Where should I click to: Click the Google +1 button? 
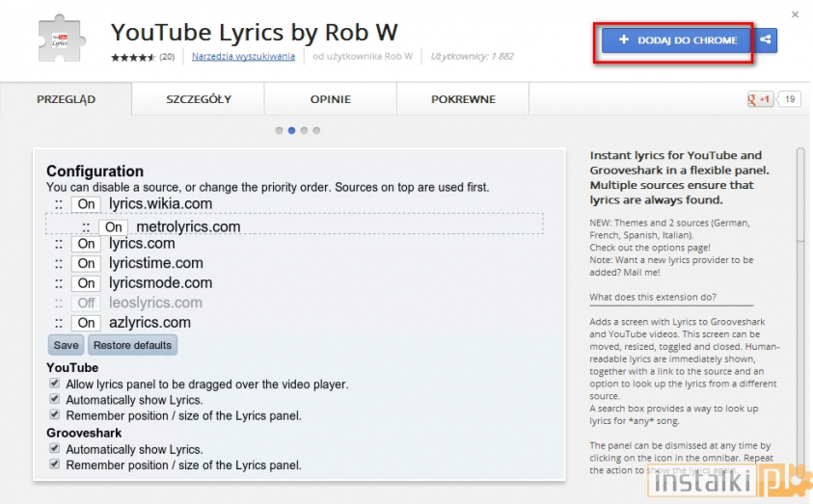[x=760, y=99]
